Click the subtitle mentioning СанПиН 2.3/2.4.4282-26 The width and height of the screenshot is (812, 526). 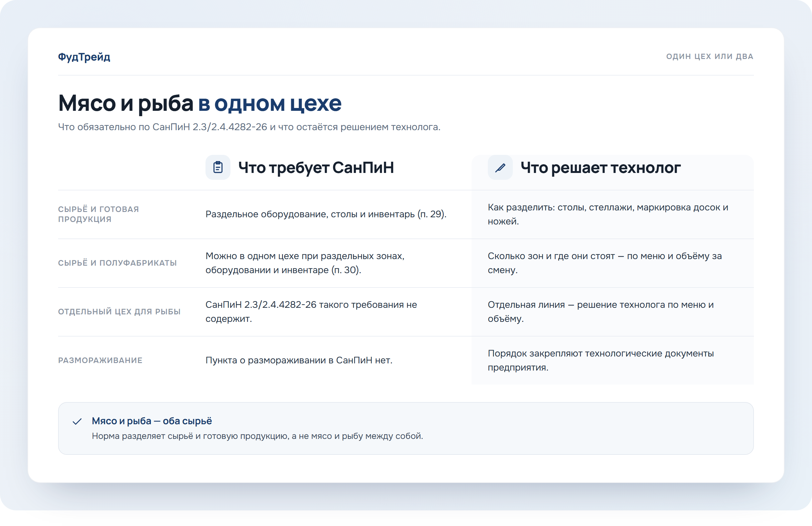(249, 127)
